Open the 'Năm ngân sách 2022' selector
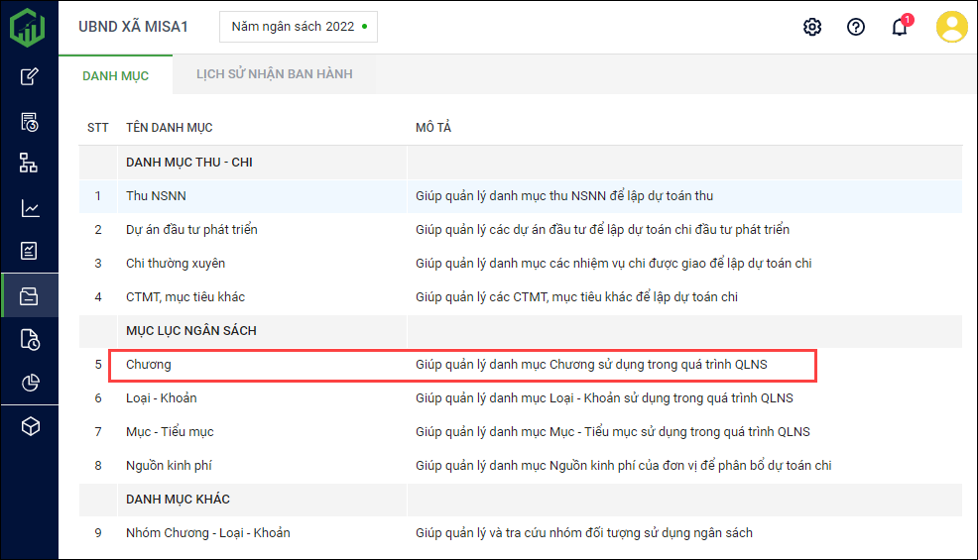 [x=298, y=27]
